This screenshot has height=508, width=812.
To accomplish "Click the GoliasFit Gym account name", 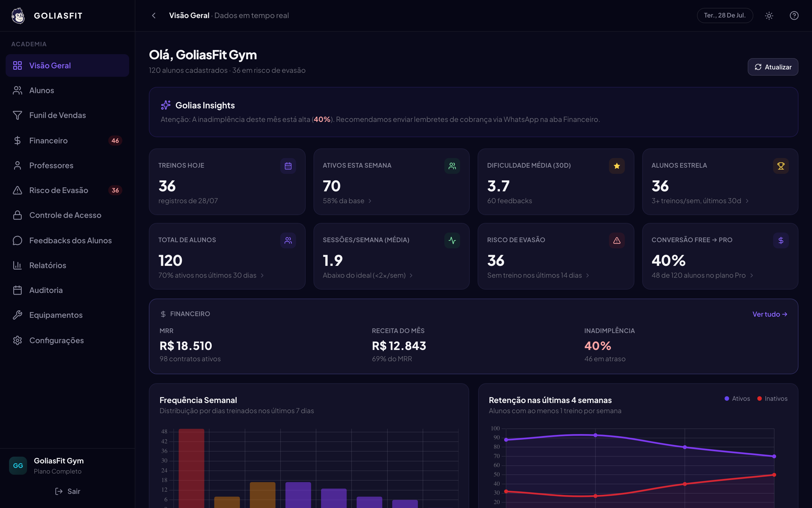I will point(59,461).
